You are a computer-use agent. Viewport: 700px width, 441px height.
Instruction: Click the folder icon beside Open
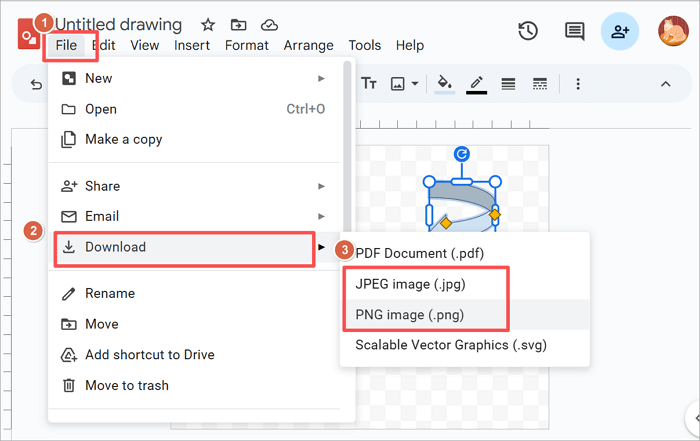pos(68,109)
